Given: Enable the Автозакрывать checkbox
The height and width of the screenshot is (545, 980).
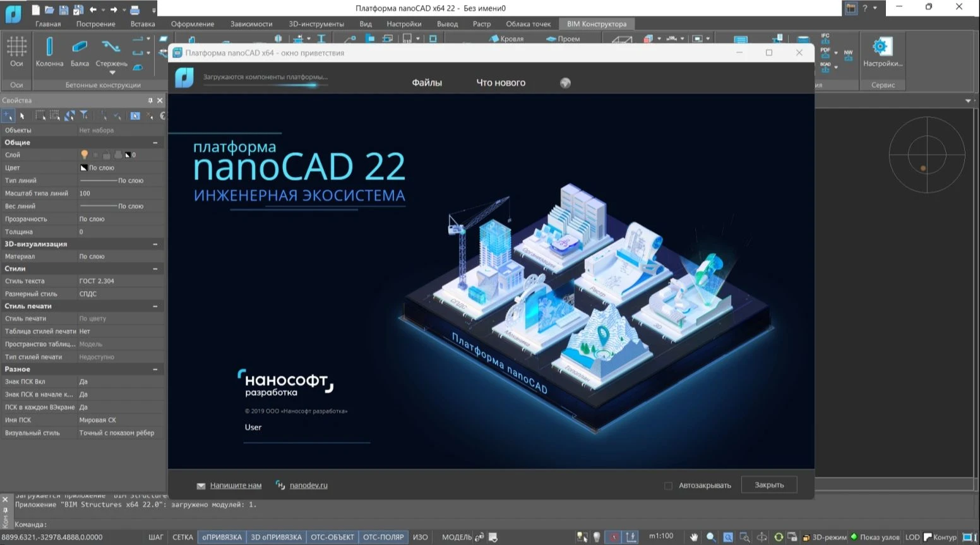Looking at the screenshot, I should (668, 486).
